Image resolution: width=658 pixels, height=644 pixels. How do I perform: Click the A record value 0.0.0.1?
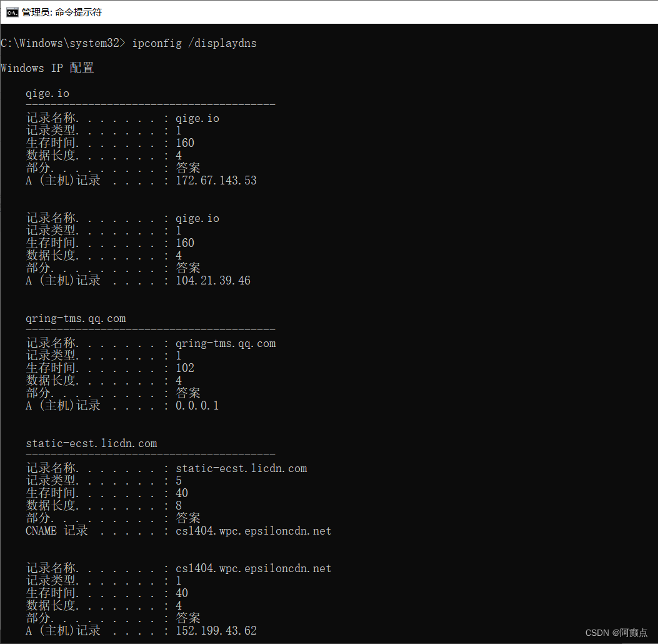point(197,406)
